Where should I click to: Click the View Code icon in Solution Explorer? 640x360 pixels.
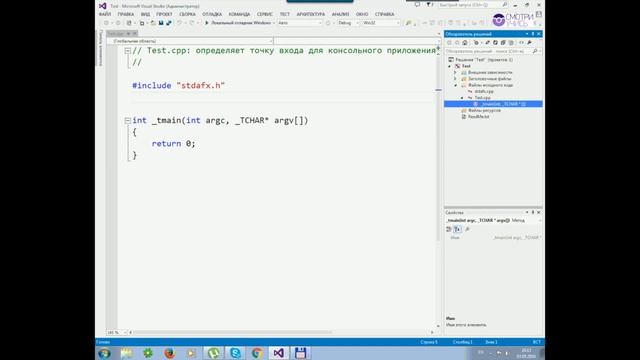click(521, 42)
